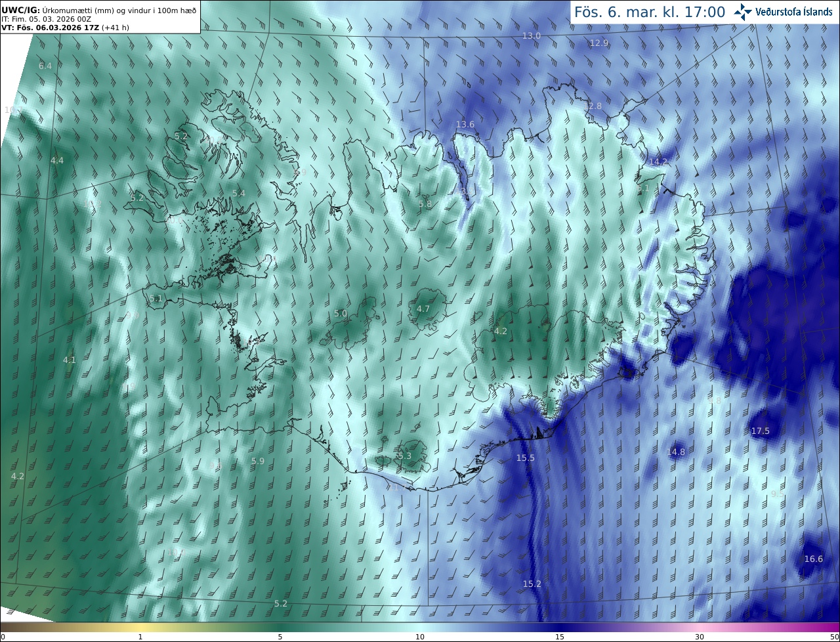
Task: Click the map value 15.5
Action: point(526,458)
